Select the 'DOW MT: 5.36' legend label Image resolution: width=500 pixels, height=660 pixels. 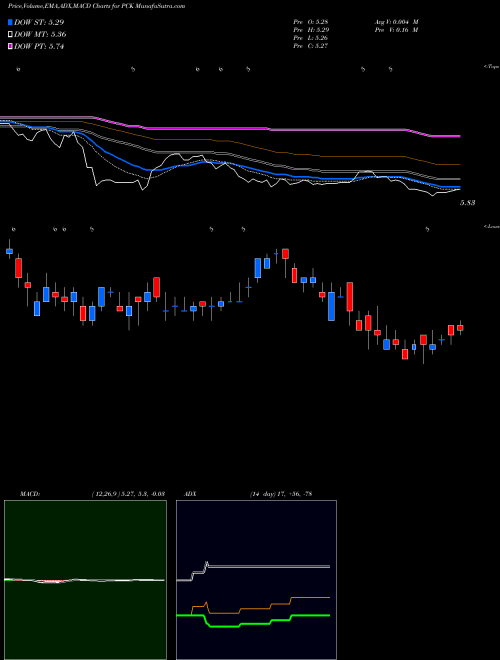coord(40,35)
